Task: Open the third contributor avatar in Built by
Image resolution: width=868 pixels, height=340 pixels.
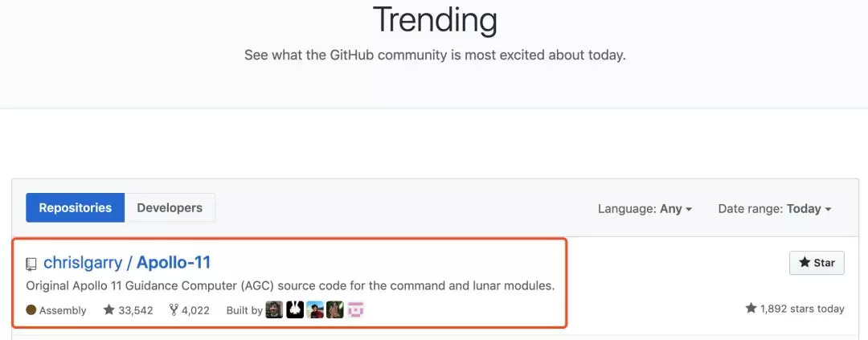Action: click(x=315, y=309)
